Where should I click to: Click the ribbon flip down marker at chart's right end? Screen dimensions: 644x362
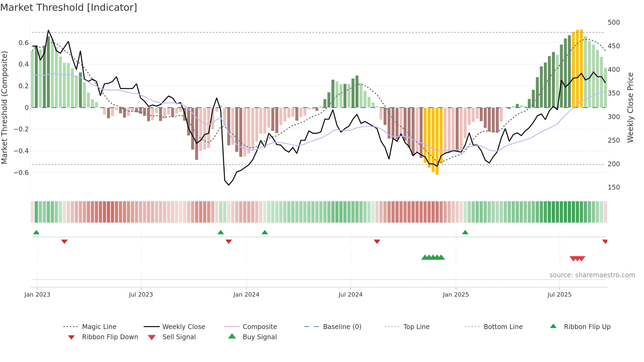(x=605, y=242)
